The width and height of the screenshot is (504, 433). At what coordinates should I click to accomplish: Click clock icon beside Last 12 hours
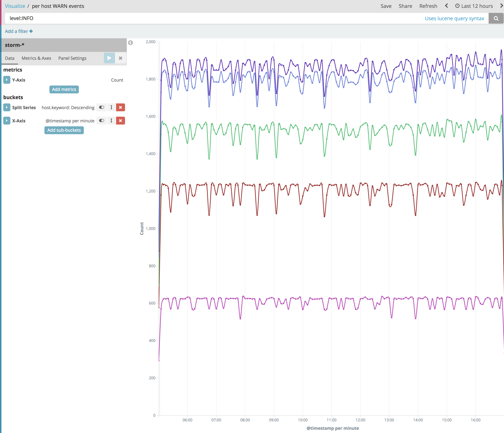(457, 6)
